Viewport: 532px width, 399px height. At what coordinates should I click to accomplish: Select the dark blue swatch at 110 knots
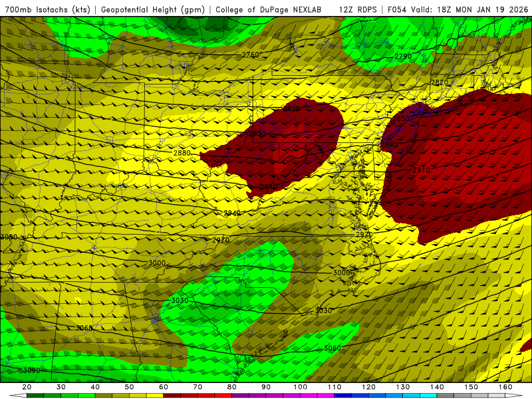pos(342,396)
